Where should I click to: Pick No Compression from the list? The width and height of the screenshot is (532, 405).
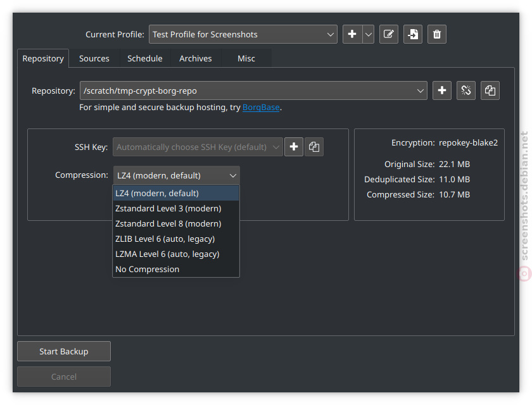click(147, 269)
